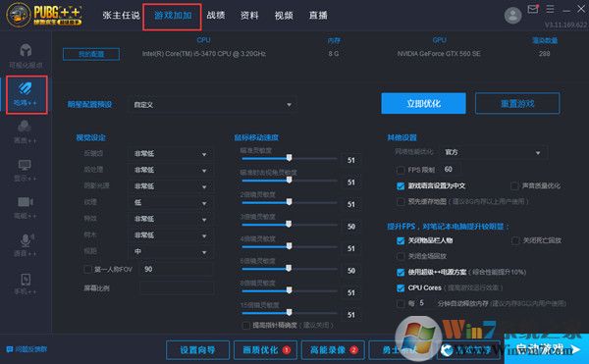The height and width of the screenshot is (364, 589).
Task: Switch to the 战绩 tab
Action: pos(216,16)
